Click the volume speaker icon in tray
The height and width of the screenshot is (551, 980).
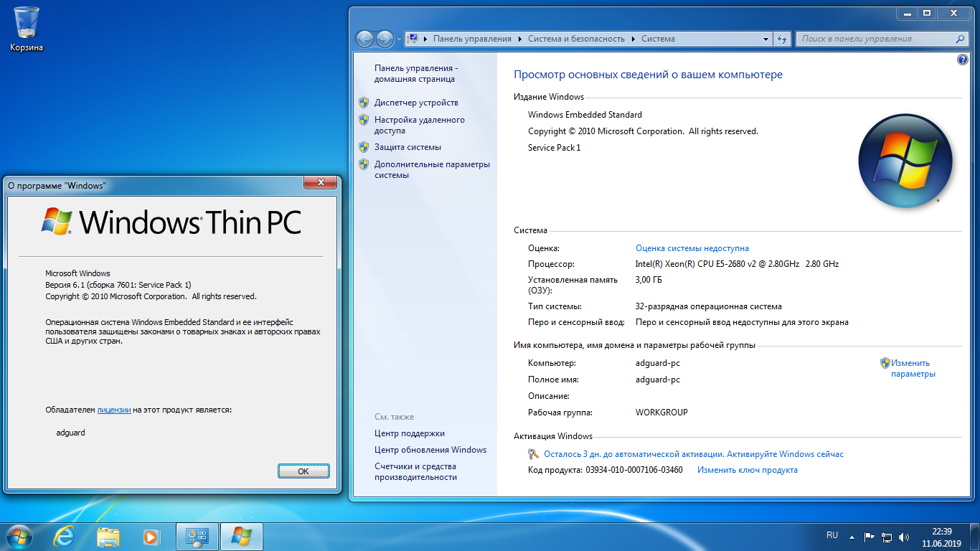click(x=904, y=537)
